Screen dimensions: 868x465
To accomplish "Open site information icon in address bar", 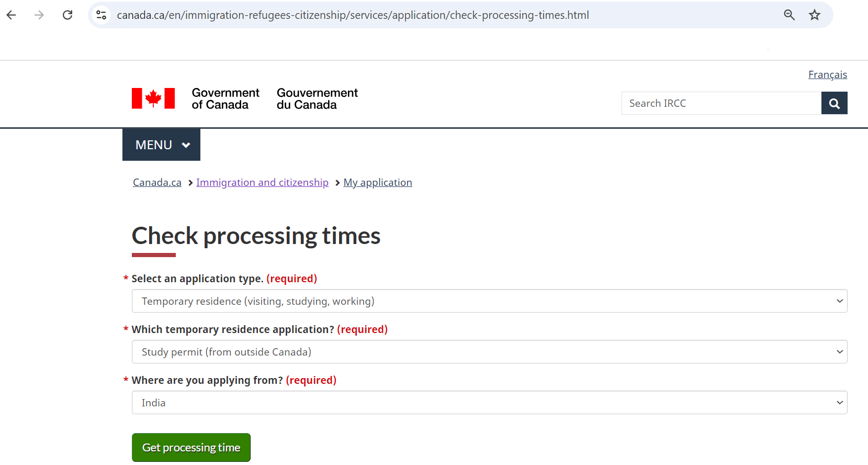I will click(102, 15).
